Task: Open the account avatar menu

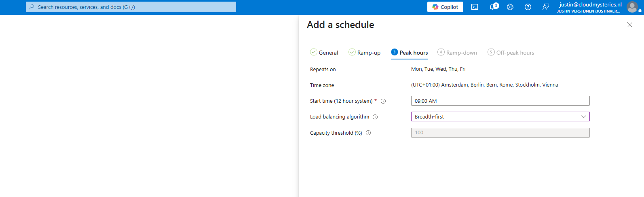Action: 632,7
